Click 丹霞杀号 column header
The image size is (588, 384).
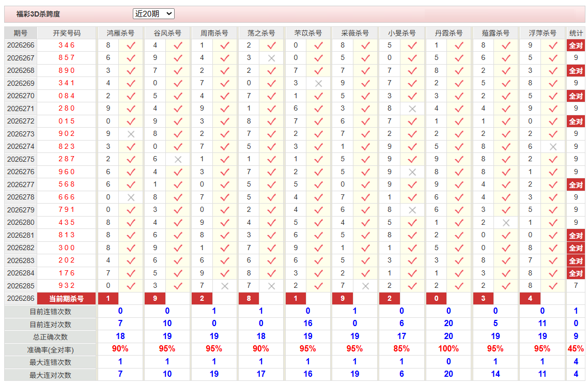coord(448,33)
